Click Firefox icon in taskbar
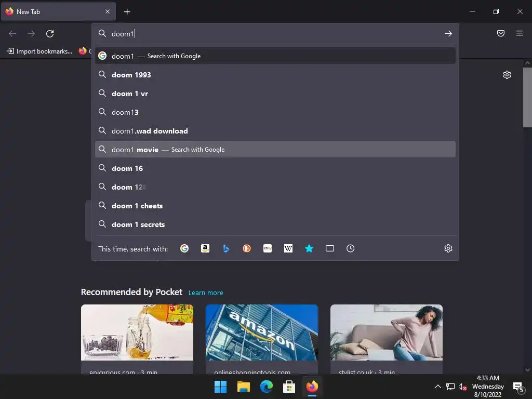Viewport: 532px width, 399px height. click(x=312, y=387)
